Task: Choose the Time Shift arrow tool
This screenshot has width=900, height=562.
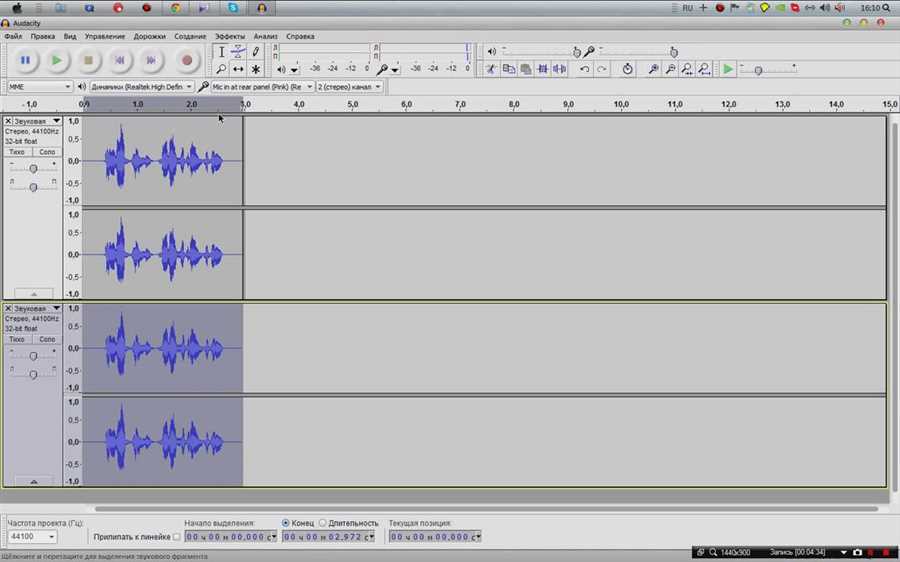Action: coord(238,69)
